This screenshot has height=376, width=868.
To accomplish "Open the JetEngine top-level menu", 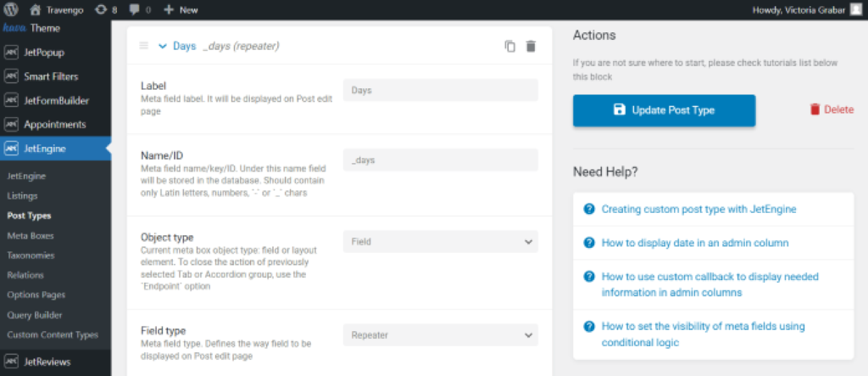I will pyautogui.click(x=55, y=148).
